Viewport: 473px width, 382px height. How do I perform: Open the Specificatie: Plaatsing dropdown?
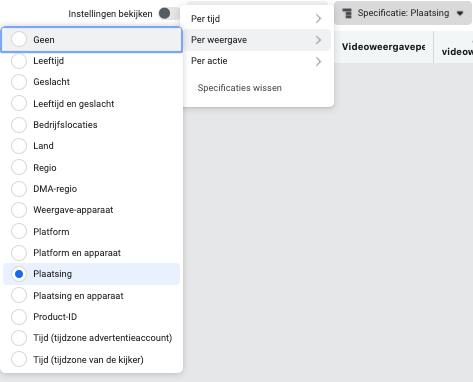403,13
